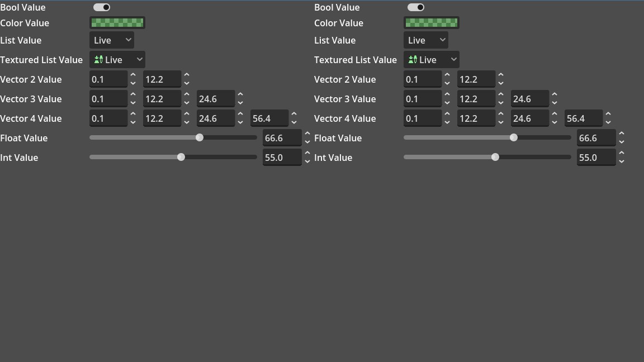644x362 pixels.
Task: Decrement left Vector 2 Value 12.2 stepper down
Action: coord(187,83)
